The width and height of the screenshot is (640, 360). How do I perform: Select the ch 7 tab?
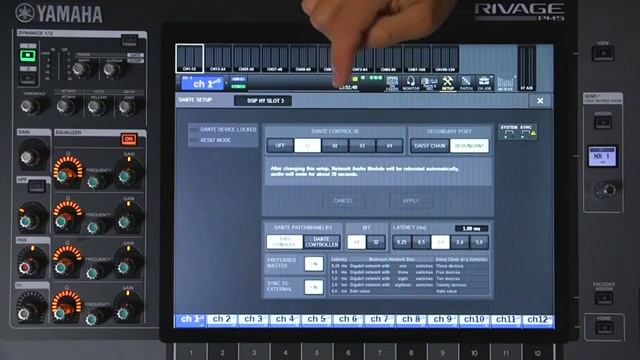380,320
